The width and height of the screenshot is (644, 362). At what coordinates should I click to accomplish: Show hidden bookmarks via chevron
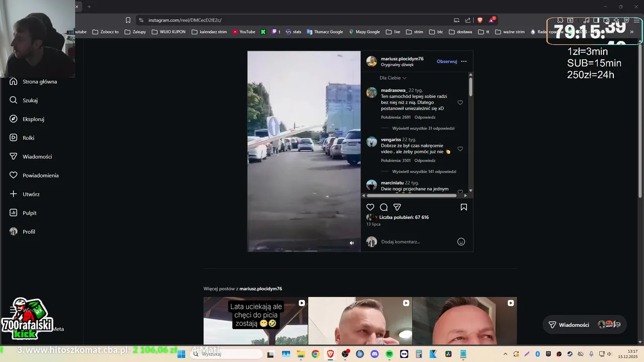632,32
